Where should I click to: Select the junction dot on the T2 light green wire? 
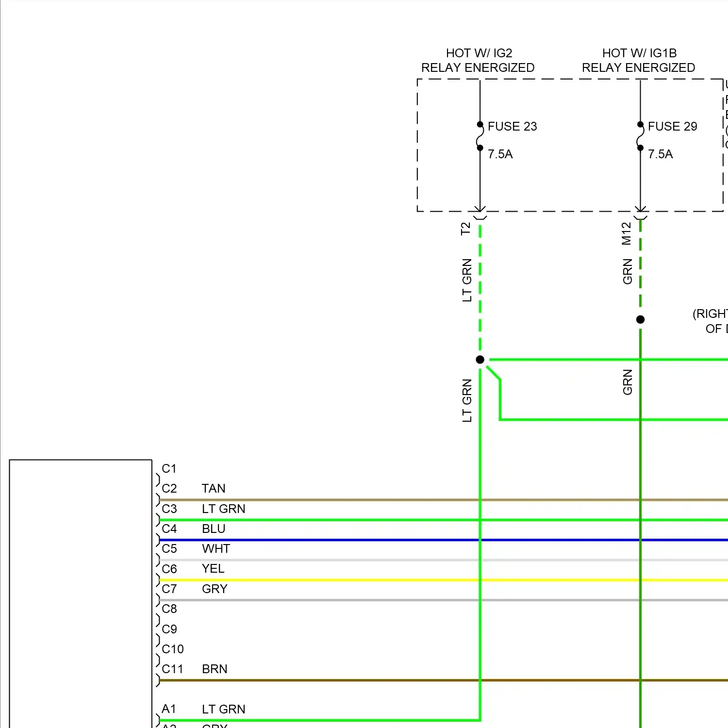click(x=480, y=360)
